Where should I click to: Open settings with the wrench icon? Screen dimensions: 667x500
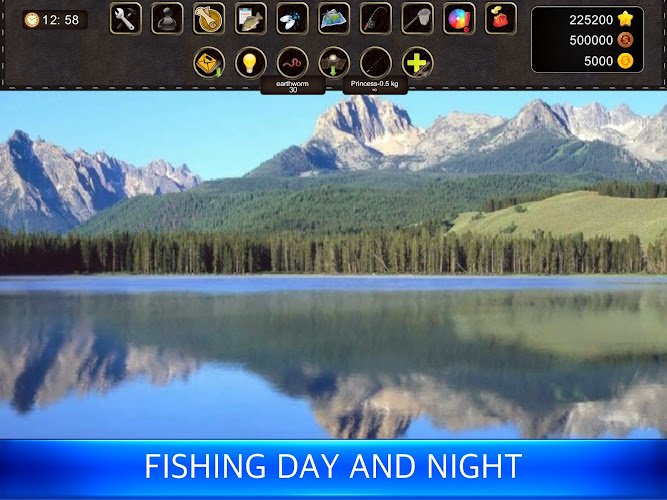125,19
